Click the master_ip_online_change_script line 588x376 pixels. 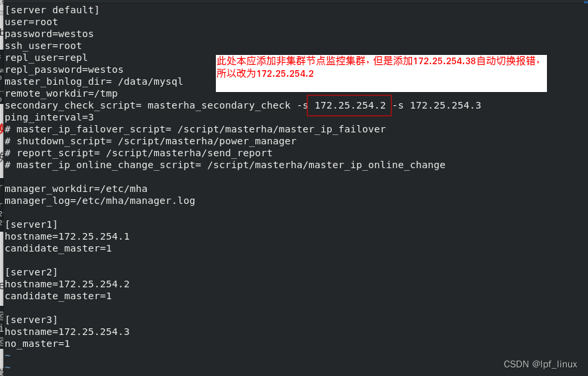click(224, 165)
